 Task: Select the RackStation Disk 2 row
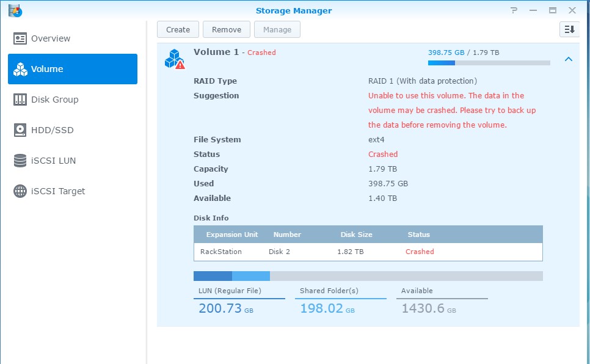368,252
